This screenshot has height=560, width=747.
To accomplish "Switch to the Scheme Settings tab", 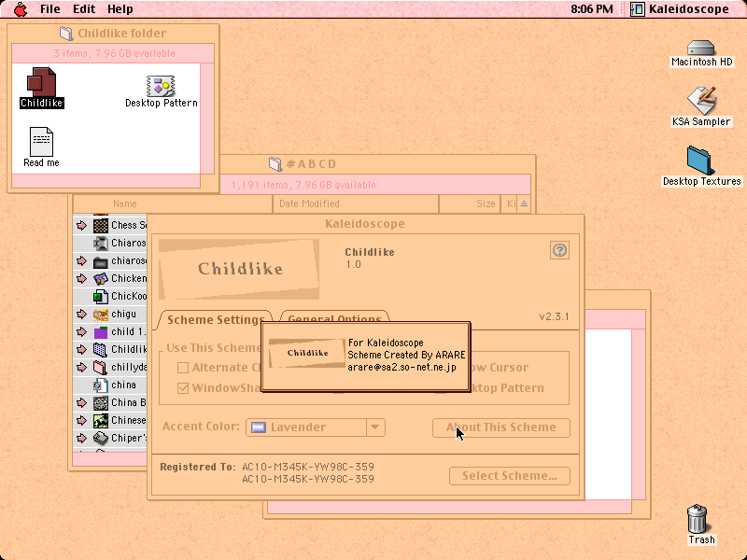I will tap(216, 319).
